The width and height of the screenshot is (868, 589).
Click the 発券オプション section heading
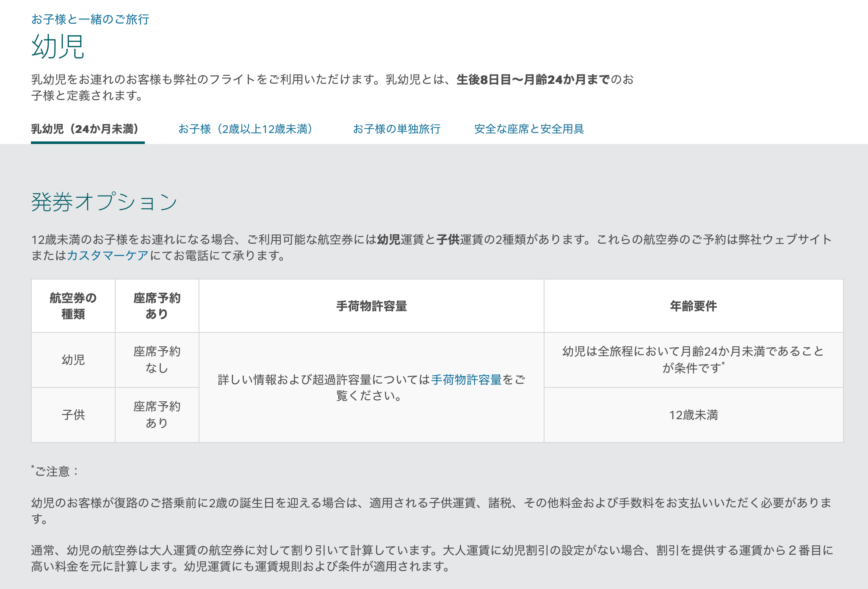pos(104,202)
